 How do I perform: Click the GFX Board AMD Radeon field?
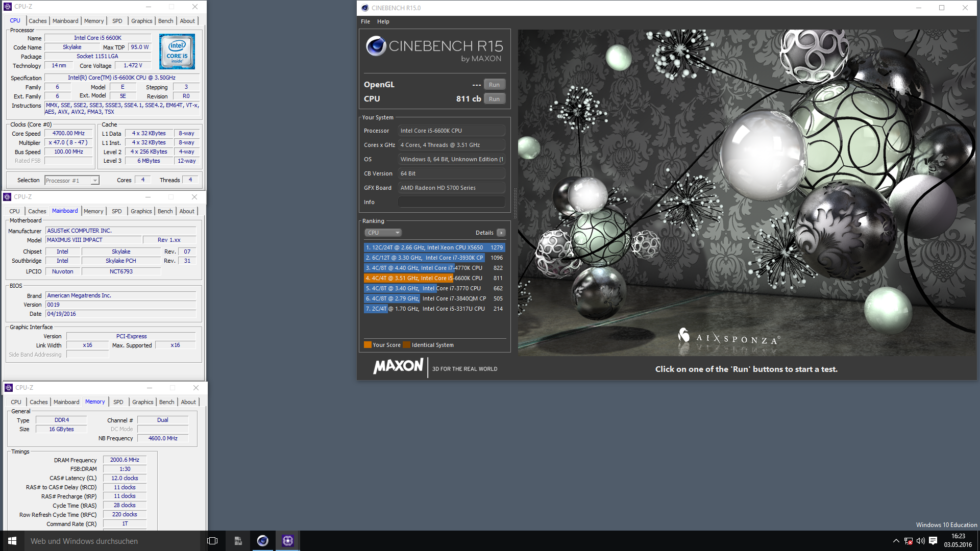click(451, 188)
